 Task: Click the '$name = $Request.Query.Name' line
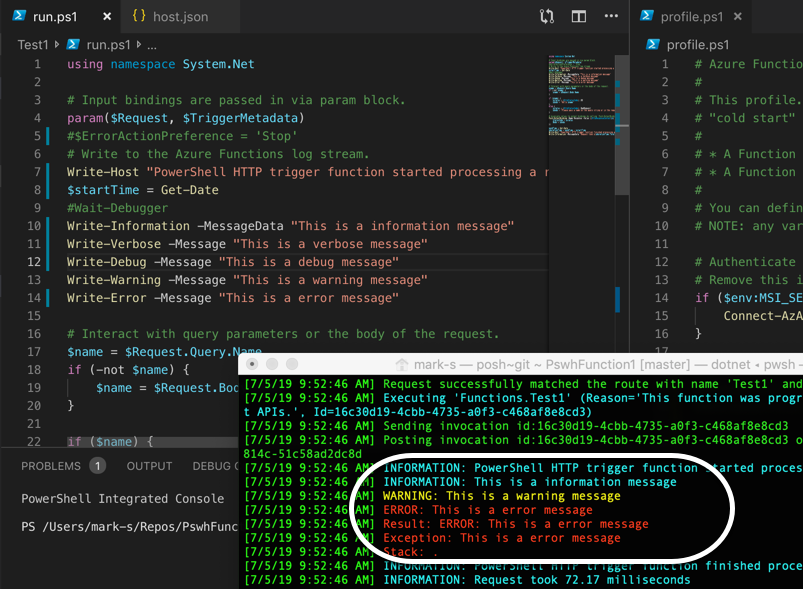tap(164, 352)
